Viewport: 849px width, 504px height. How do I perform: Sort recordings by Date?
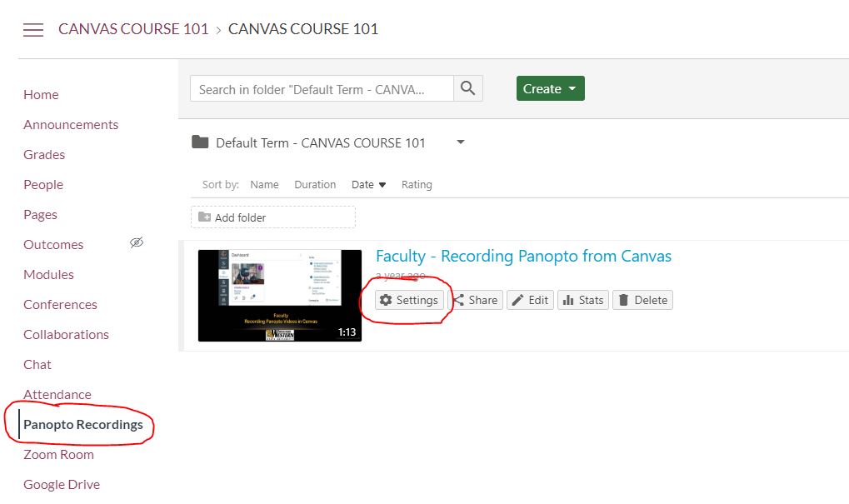pos(368,185)
